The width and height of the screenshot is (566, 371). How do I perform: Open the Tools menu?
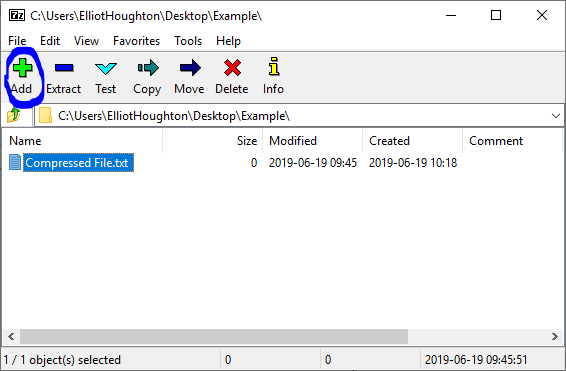click(188, 41)
